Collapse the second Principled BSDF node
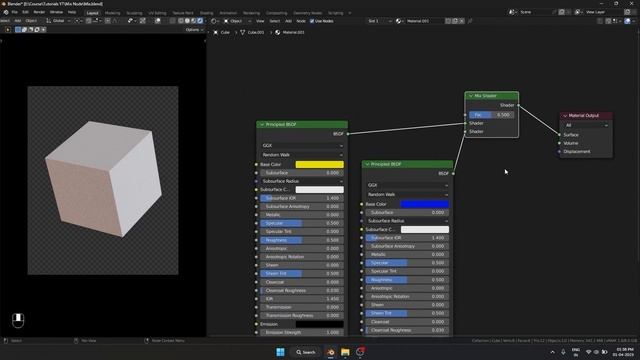640x360 pixels. click(367, 164)
